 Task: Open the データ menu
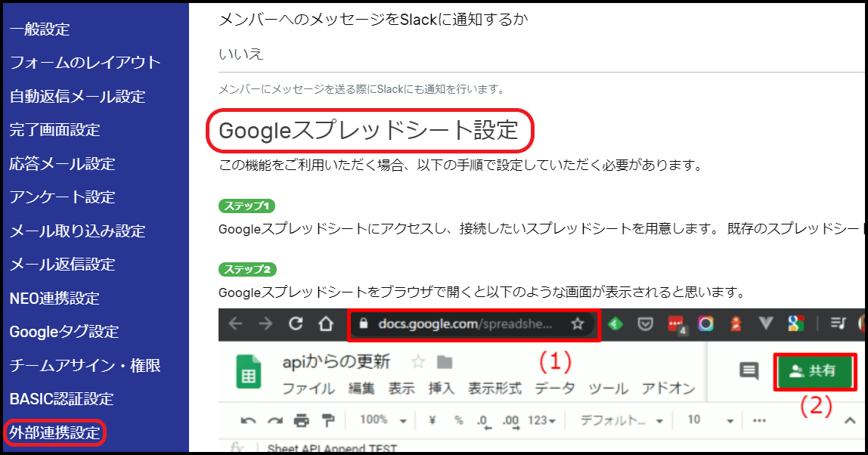click(x=555, y=388)
